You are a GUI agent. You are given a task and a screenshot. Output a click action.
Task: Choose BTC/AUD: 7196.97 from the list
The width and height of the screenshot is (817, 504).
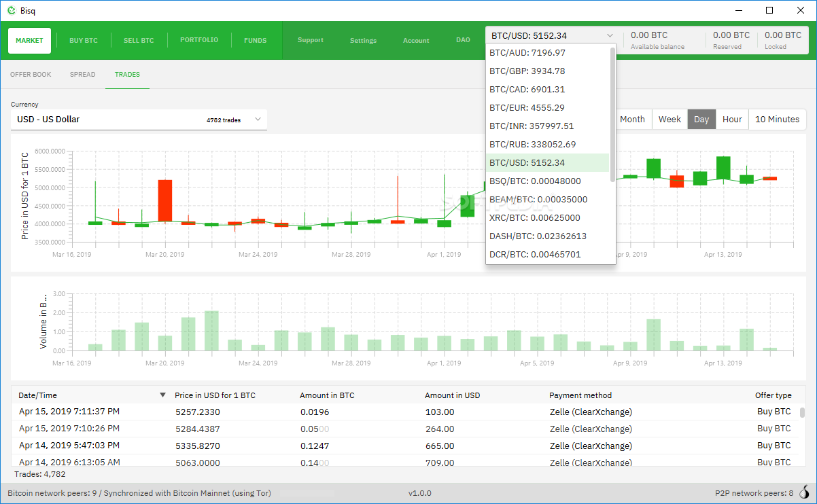[x=548, y=52]
